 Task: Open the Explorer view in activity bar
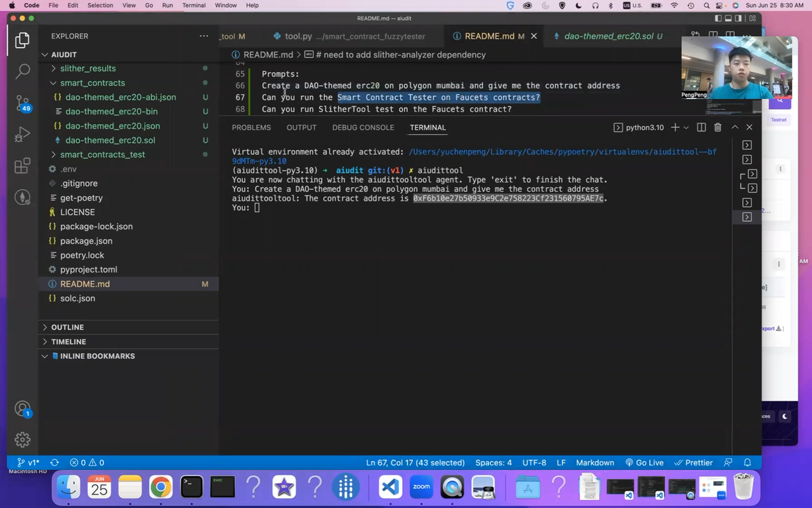pos(22,41)
